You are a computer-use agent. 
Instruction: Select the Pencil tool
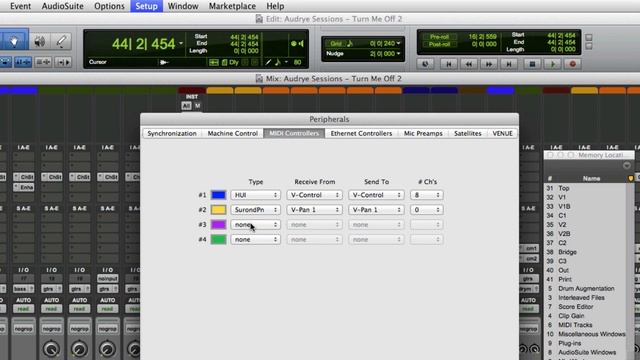[62, 41]
